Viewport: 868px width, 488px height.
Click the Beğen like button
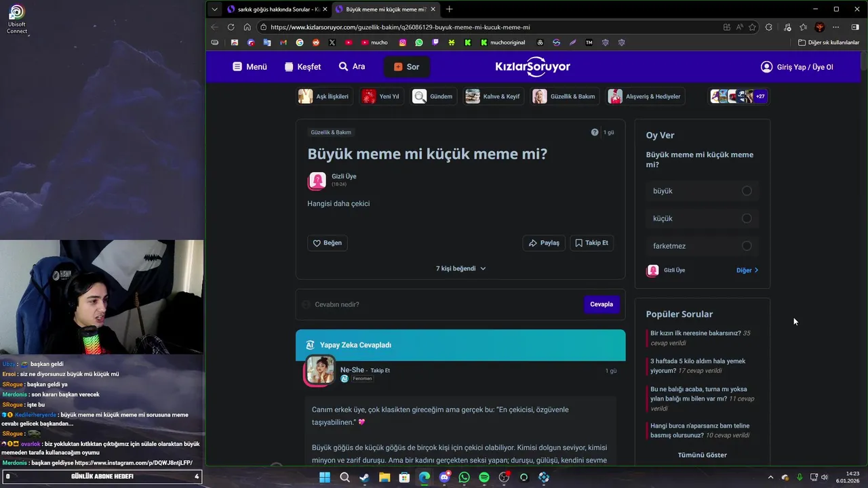pyautogui.click(x=327, y=243)
